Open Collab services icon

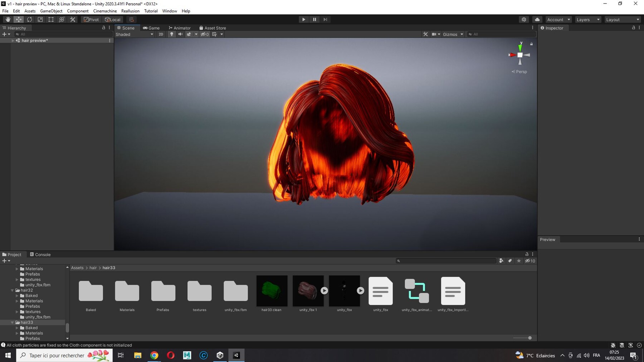pyautogui.click(x=524, y=20)
